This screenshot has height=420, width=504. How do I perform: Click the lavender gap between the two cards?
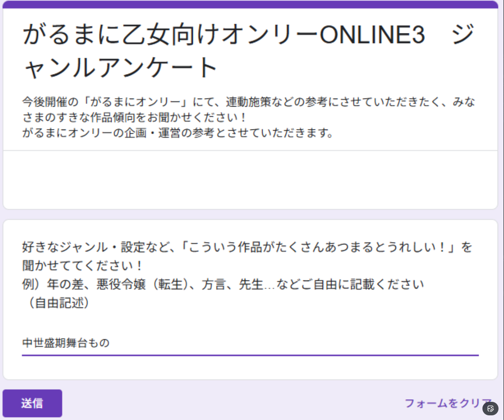(250, 214)
